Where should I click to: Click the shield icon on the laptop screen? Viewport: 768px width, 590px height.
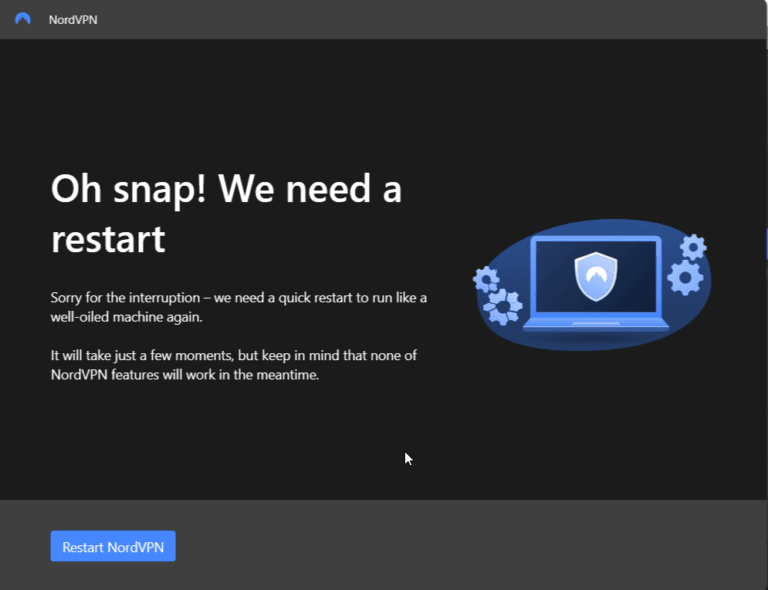click(x=596, y=274)
